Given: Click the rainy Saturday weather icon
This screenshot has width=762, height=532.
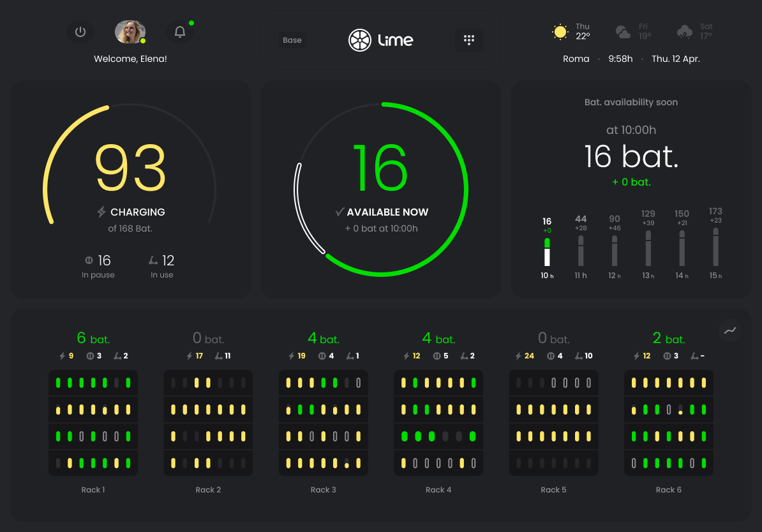Looking at the screenshot, I should pyautogui.click(x=685, y=32).
